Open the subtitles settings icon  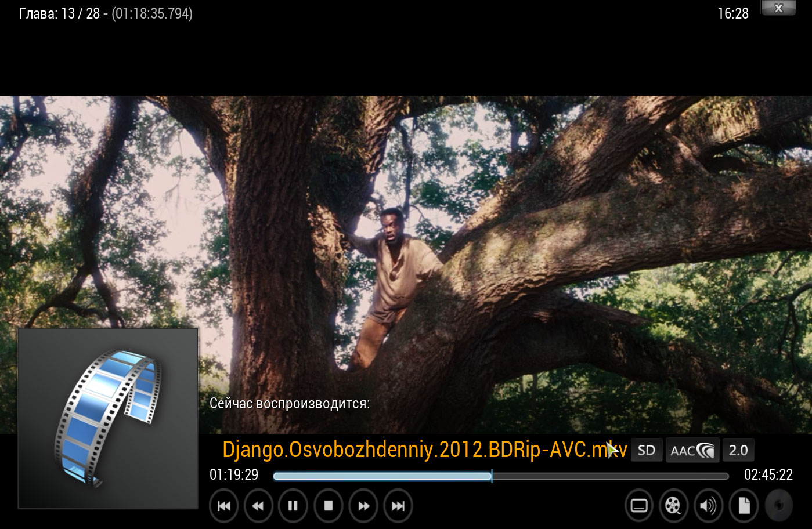[639, 506]
